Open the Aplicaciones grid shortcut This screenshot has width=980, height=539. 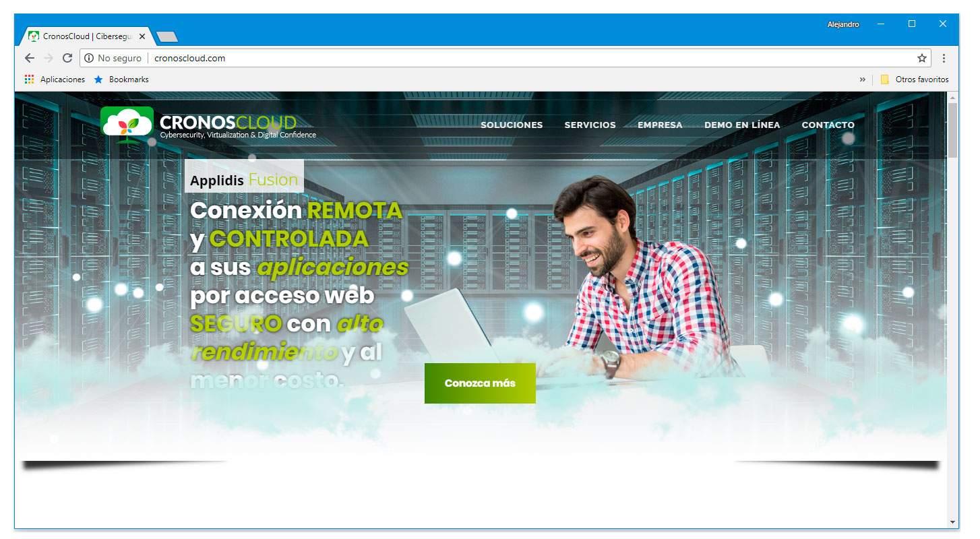[29, 79]
